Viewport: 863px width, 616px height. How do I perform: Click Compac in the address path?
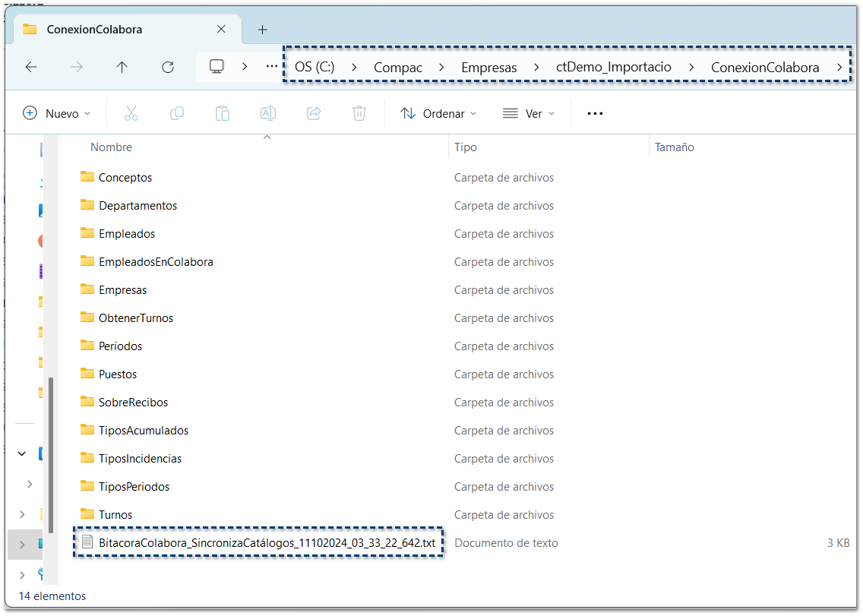(398, 68)
